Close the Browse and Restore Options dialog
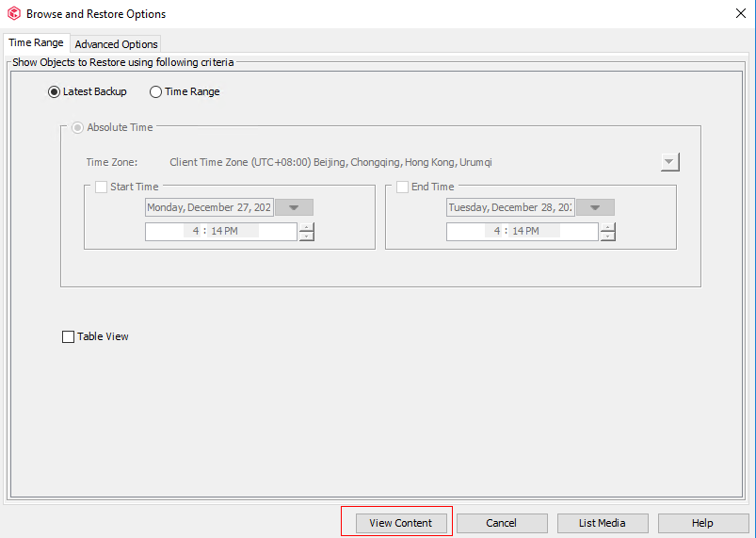This screenshot has width=756, height=538. (739, 13)
